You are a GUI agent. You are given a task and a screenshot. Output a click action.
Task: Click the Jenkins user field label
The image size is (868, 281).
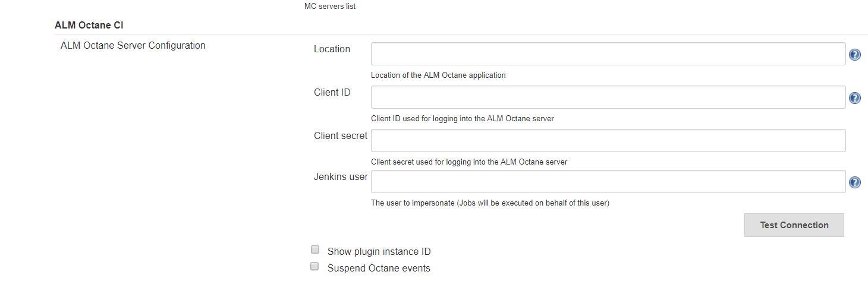341,177
